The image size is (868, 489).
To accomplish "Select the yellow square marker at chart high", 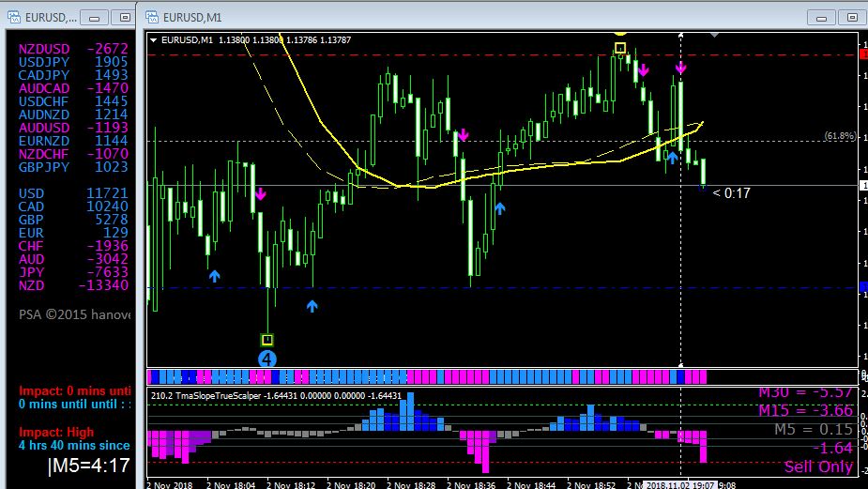I will click(x=620, y=48).
